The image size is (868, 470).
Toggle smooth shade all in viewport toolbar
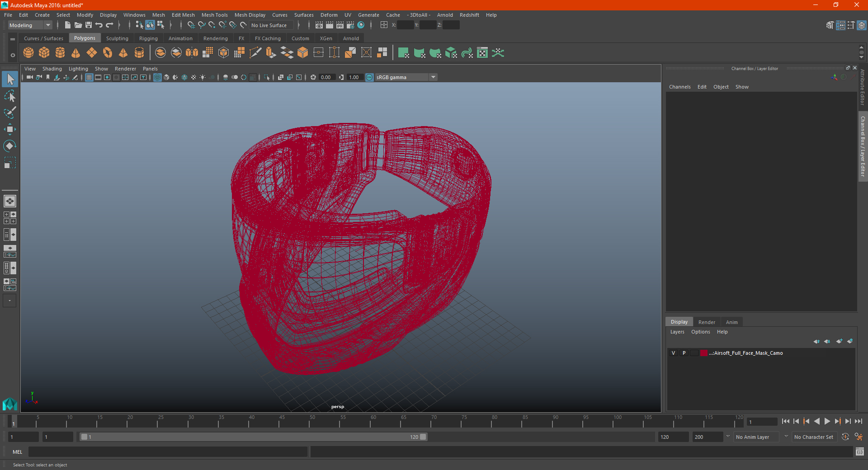pos(166,77)
